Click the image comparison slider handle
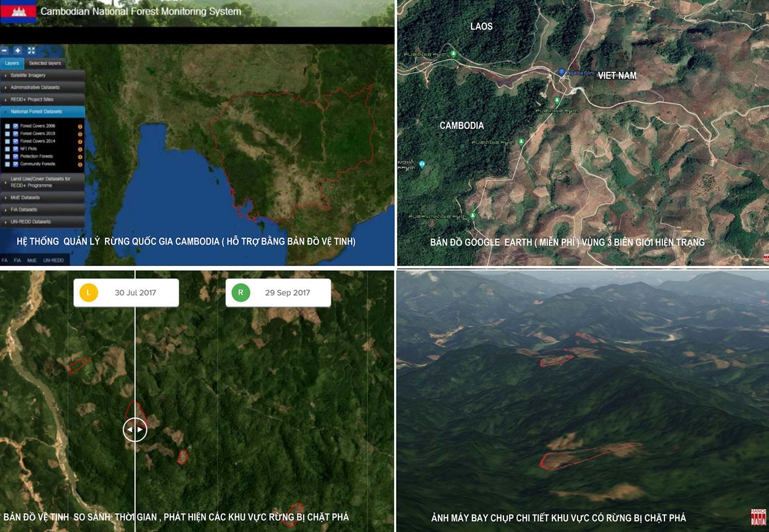Screen dimensions: 769x532 135,429
